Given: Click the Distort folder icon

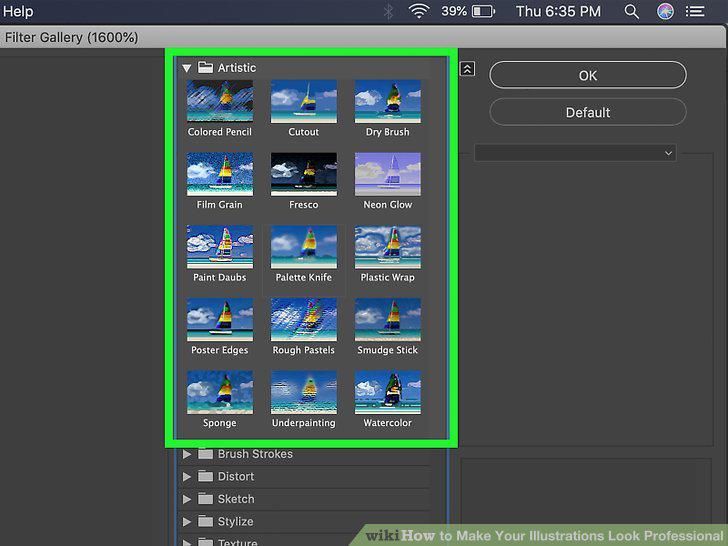Looking at the screenshot, I should click(x=205, y=476).
